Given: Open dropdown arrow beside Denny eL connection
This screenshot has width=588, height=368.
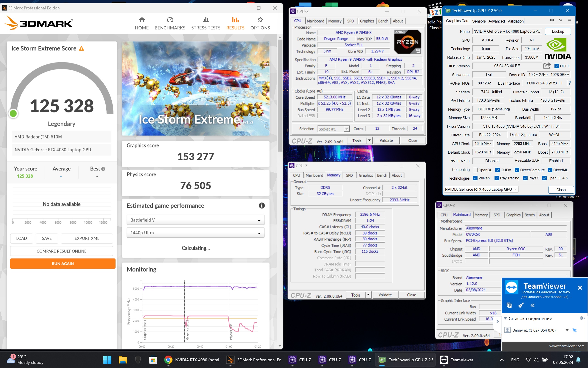Looking at the screenshot, I should 567,330.
